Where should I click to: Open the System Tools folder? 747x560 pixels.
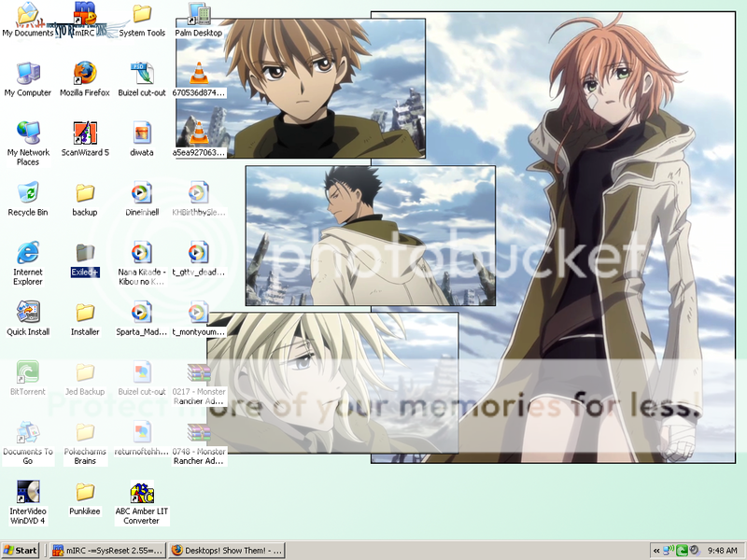pos(142,19)
